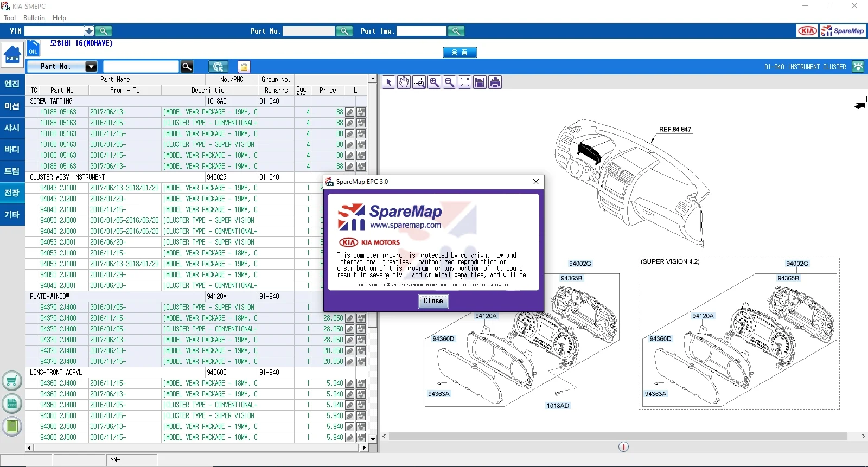Click the zoom in magnifier tool
Viewport: 868px width, 467px height.
point(434,82)
